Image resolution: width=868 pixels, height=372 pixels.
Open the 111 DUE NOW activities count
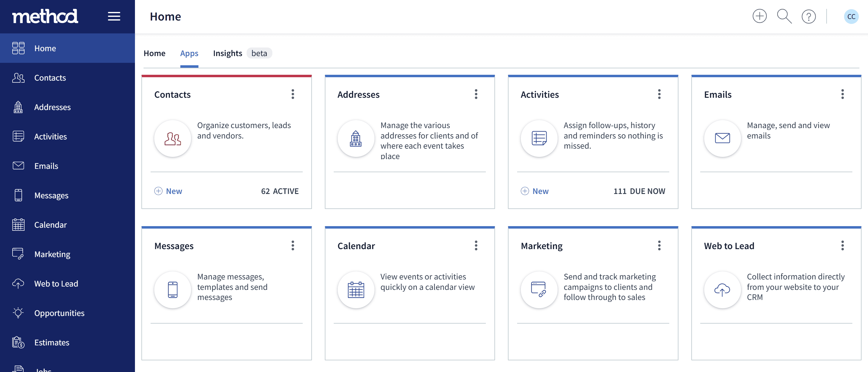point(639,191)
